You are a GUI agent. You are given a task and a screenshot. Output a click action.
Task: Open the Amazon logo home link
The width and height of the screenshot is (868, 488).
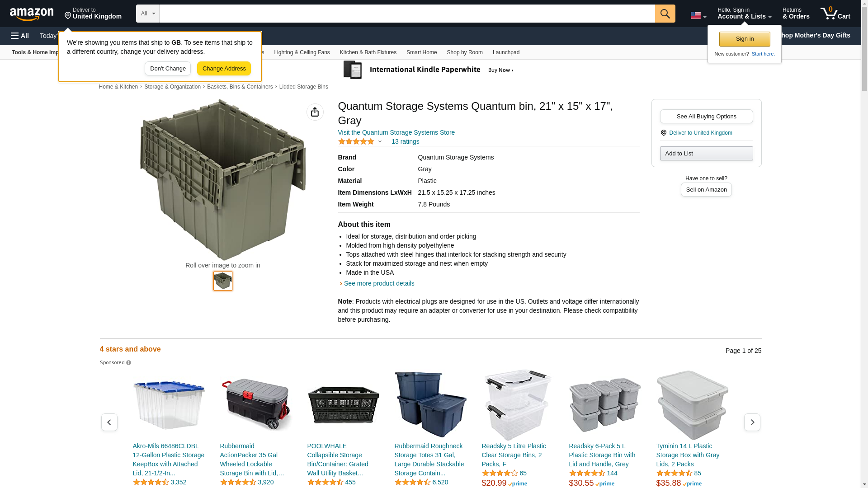click(x=32, y=14)
